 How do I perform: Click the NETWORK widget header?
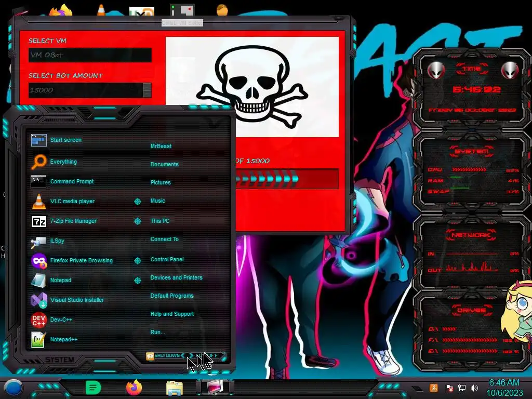point(471,235)
